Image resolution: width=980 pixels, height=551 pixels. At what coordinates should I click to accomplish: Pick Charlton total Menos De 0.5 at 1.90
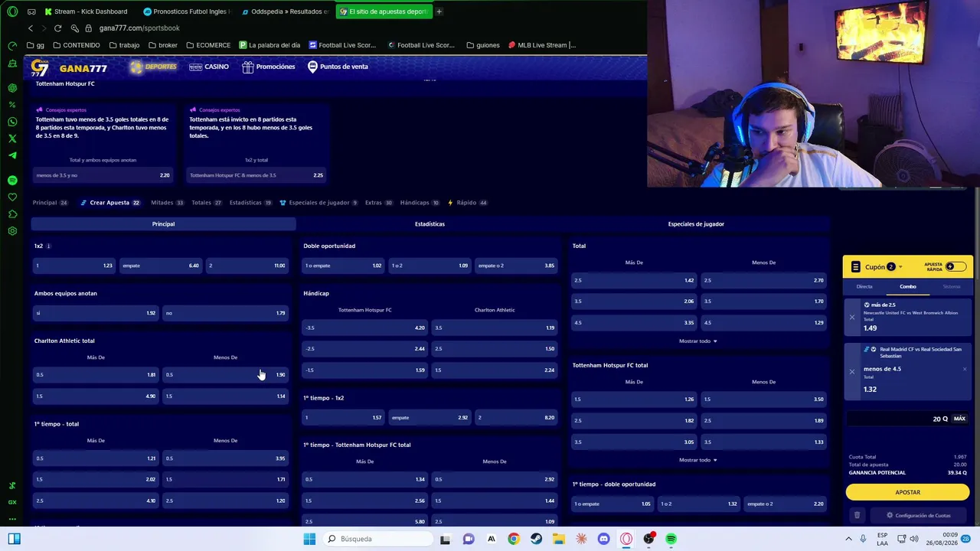[x=225, y=375]
